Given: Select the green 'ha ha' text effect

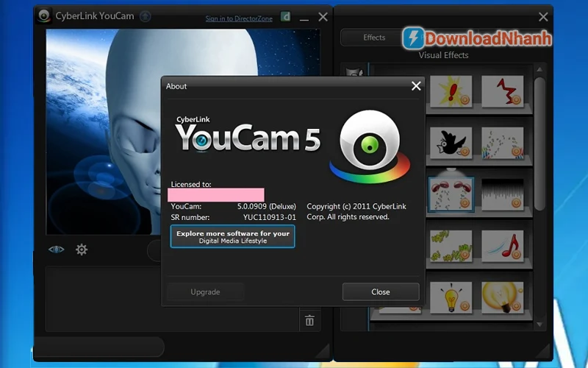Looking at the screenshot, I should click(451, 246).
